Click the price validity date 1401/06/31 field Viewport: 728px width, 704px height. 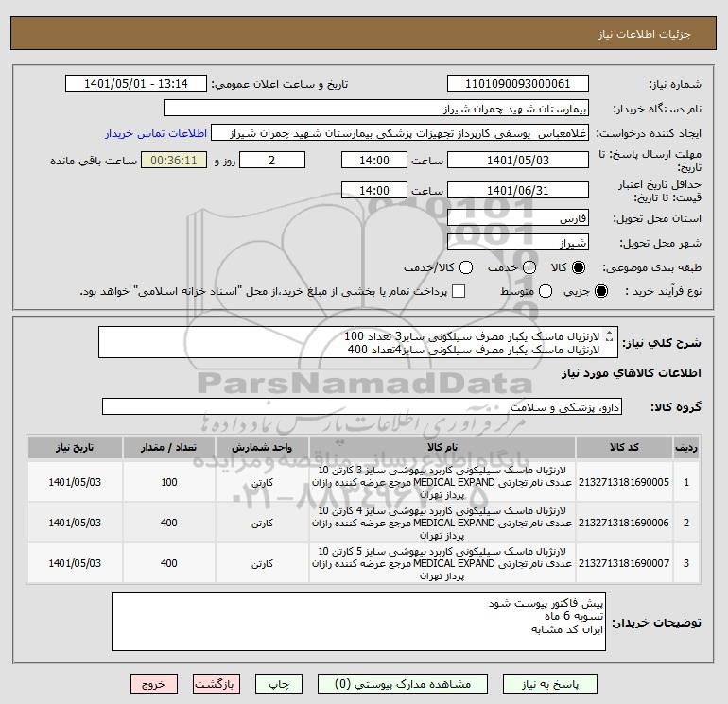point(518,191)
